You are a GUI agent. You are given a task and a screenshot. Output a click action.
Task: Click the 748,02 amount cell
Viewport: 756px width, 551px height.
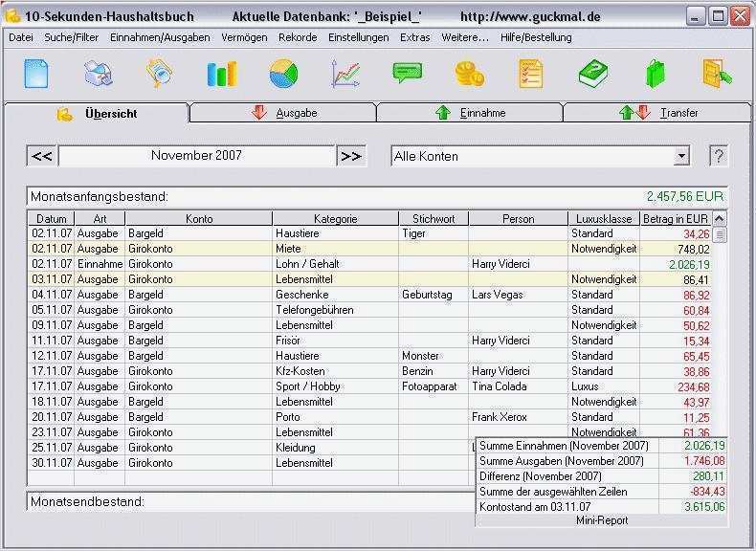pos(676,249)
